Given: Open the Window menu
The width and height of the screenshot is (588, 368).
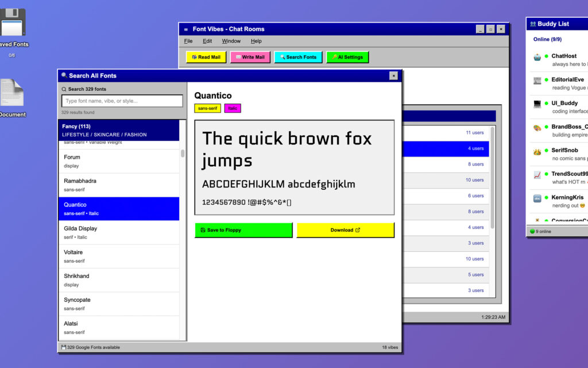Looking at the screenshot, I should [231, 41].
